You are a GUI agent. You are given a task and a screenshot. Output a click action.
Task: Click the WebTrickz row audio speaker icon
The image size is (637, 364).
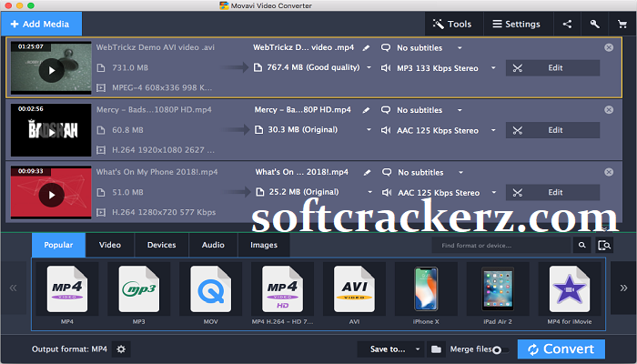tap(386, 68)
